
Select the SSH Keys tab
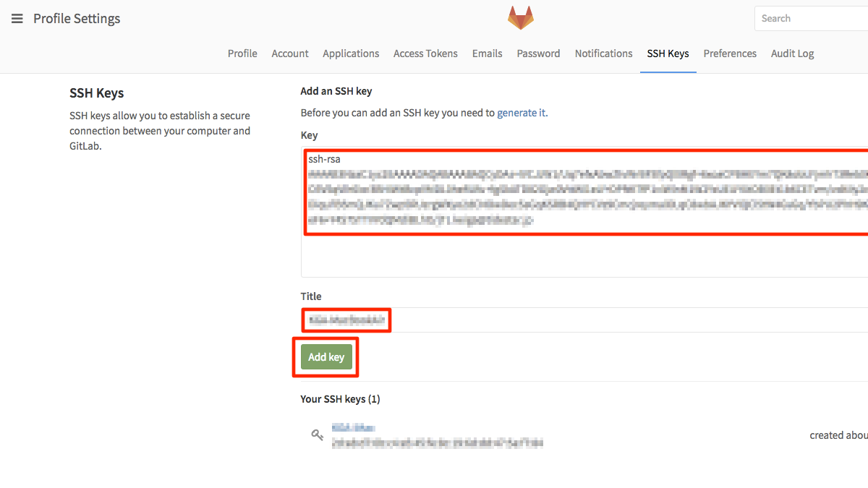pyautogui.click(x=668, y=53)
